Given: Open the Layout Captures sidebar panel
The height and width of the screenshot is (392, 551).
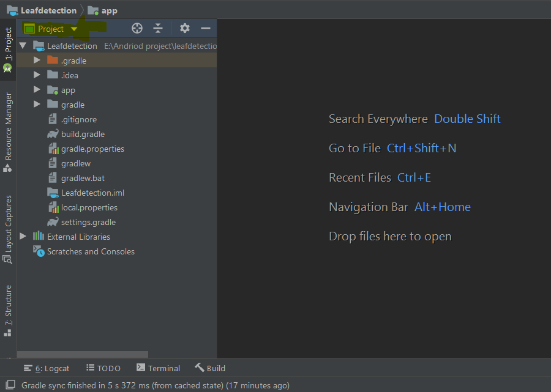Looking at the screenshot, I should click(x=7, y=223).
